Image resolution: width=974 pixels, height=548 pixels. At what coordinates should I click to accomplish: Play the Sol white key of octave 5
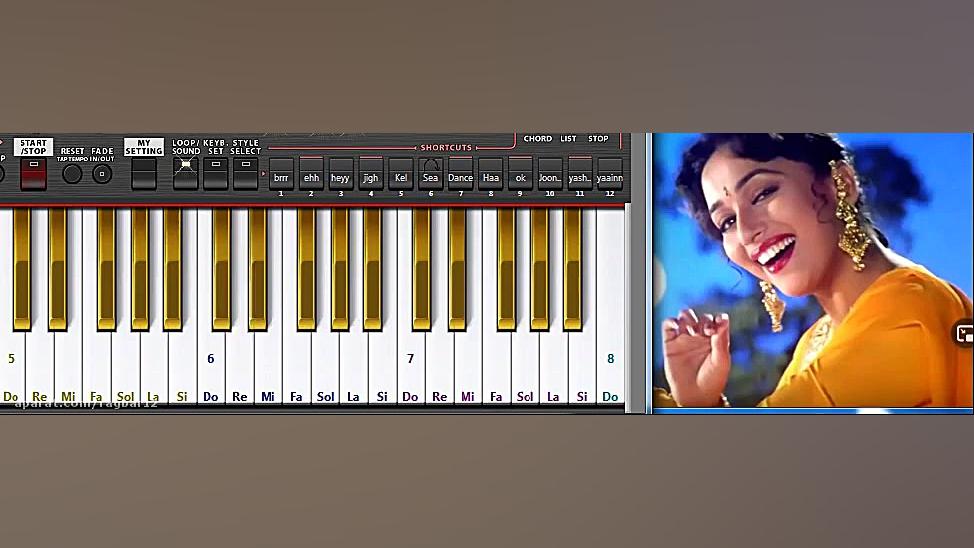coord(125,370)
